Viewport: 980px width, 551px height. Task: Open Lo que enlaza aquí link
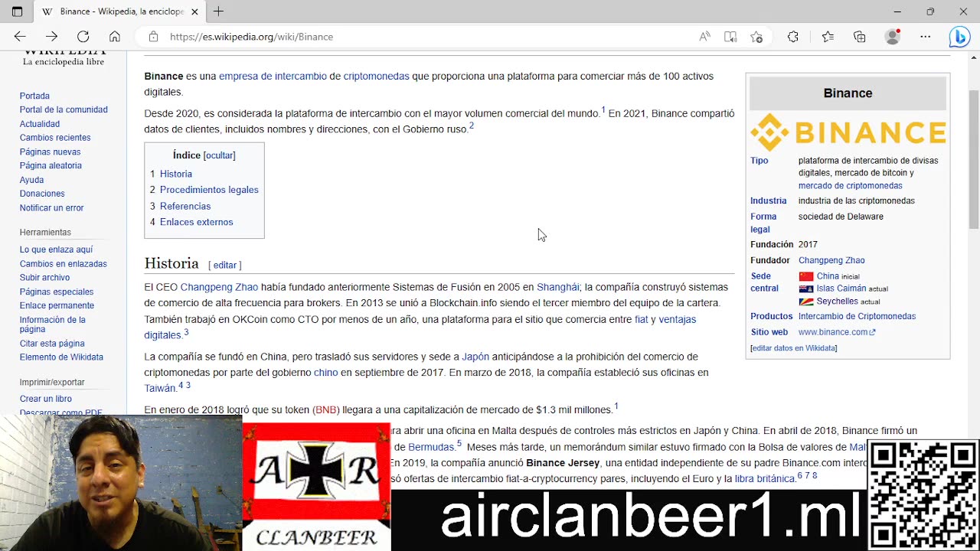click(x=56, y=249)
